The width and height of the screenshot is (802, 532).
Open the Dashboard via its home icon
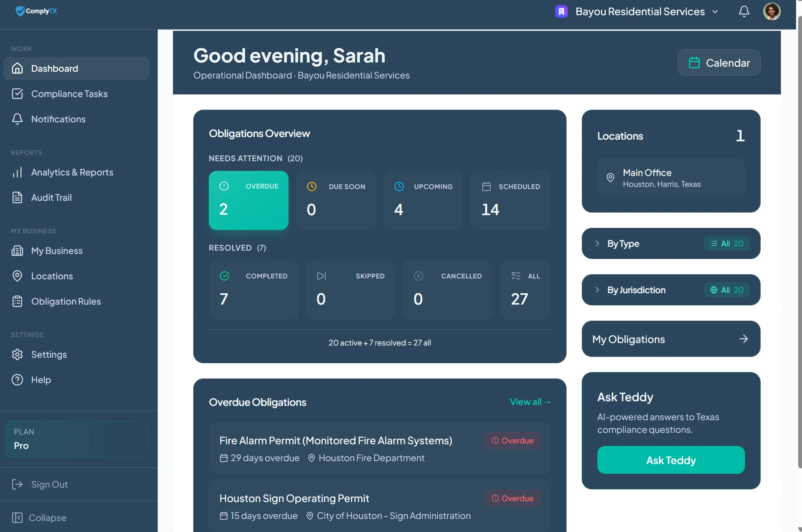tap(17, 68)
